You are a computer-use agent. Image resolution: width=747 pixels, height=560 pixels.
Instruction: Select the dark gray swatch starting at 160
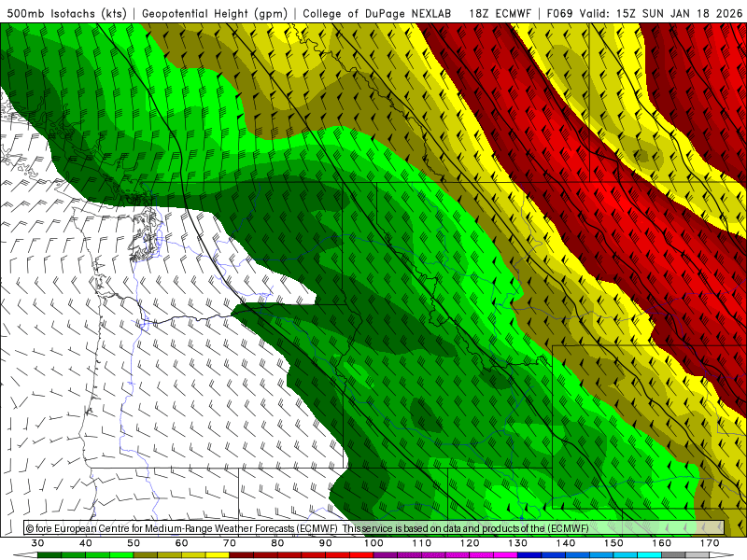[673, 555]
